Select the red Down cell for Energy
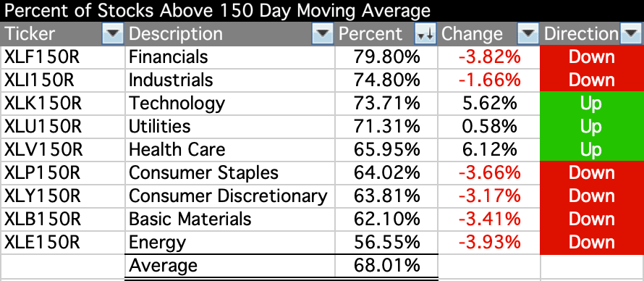Screen dimensions: 644x281 [592, 243]
